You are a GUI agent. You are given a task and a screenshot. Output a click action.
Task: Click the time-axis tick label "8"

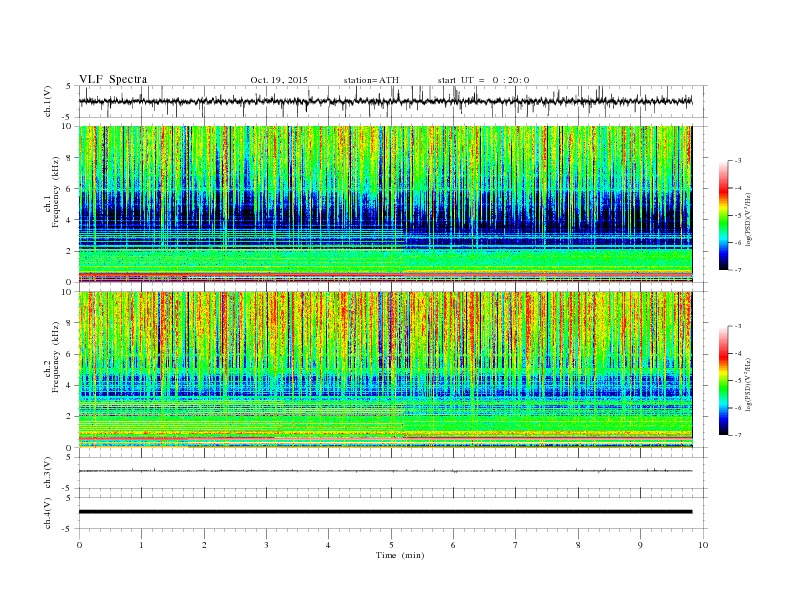(578, 545)
